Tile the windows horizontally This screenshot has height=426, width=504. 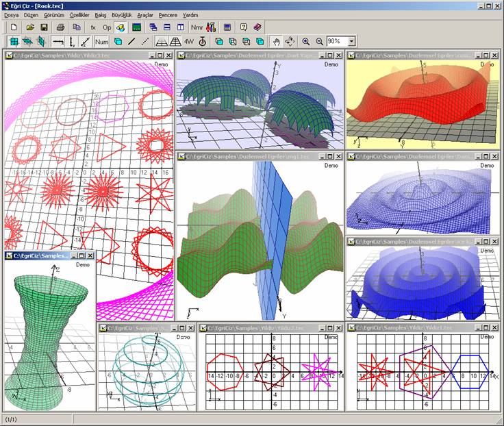167,27
